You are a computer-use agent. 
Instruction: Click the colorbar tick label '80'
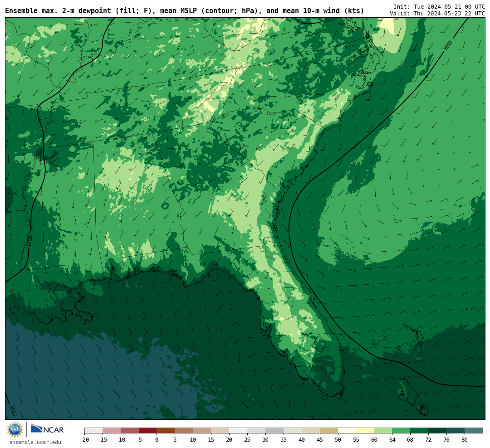[465, 440]
